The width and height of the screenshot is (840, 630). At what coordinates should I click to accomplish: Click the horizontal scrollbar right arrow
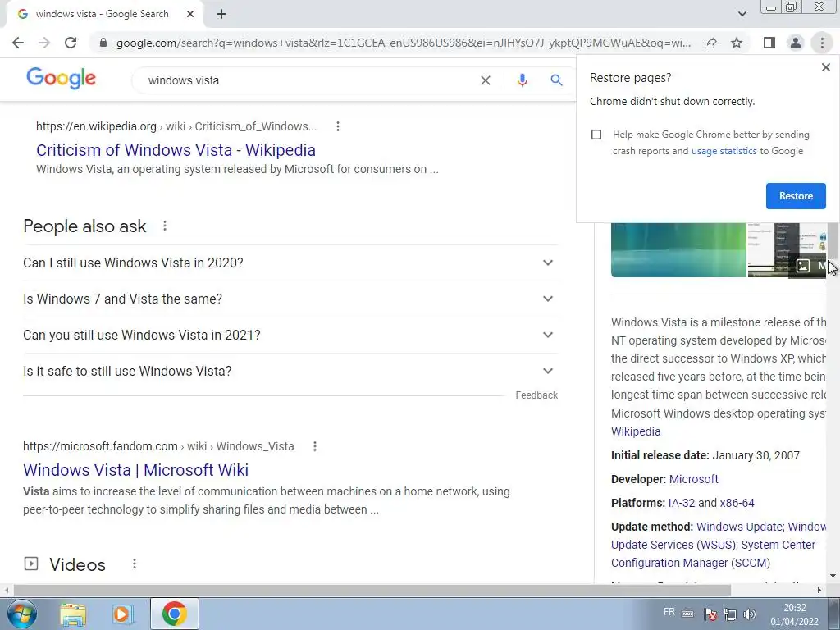[x=819, y=591]
